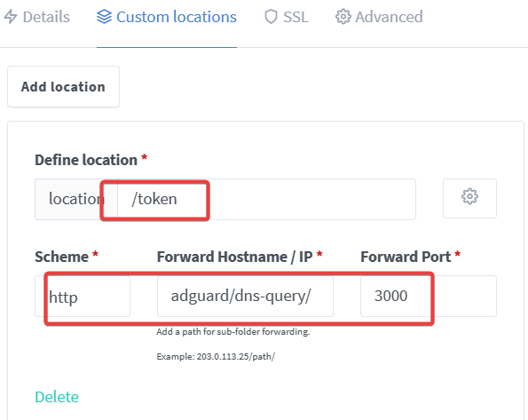
Task: Click the Add location button
Action: (63, 87)
